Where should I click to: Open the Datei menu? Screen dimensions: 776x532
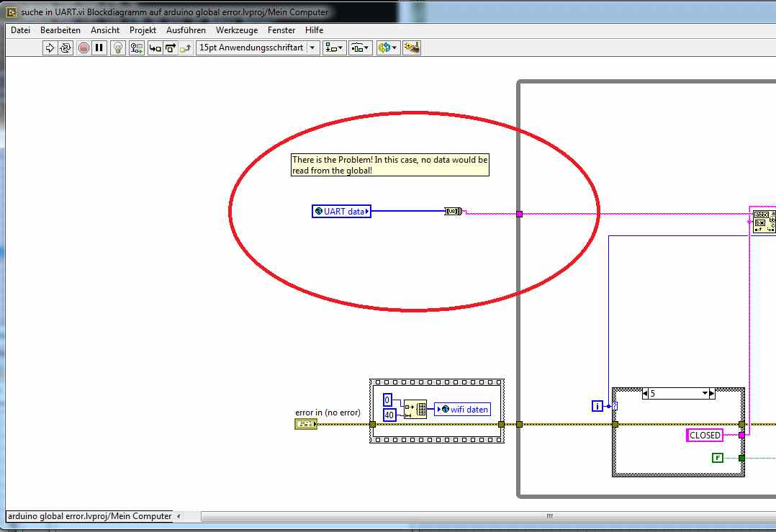20,30
